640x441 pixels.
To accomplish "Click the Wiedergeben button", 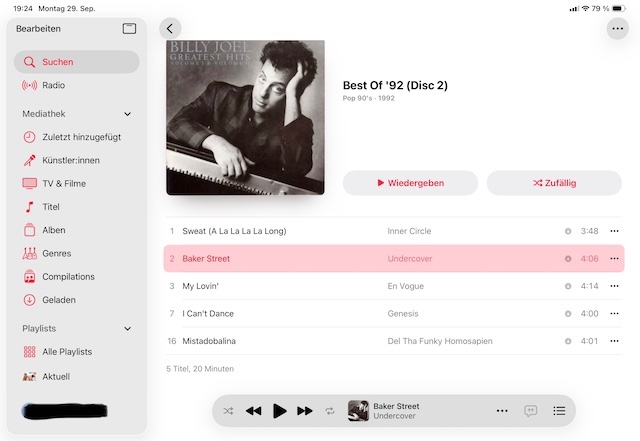I will tap(410, 183).
